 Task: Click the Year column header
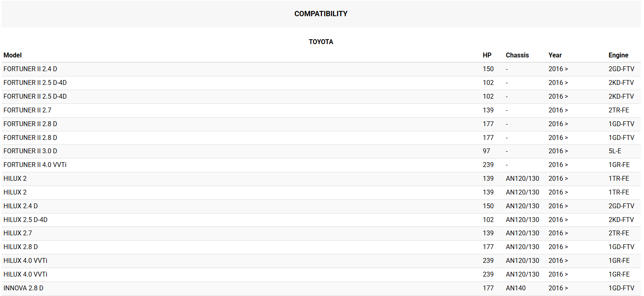click(555, 55)
